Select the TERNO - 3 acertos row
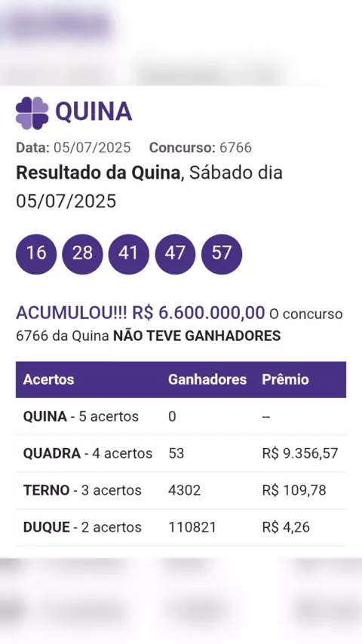This screenshot has height=644, width=362. click(181, 490)
